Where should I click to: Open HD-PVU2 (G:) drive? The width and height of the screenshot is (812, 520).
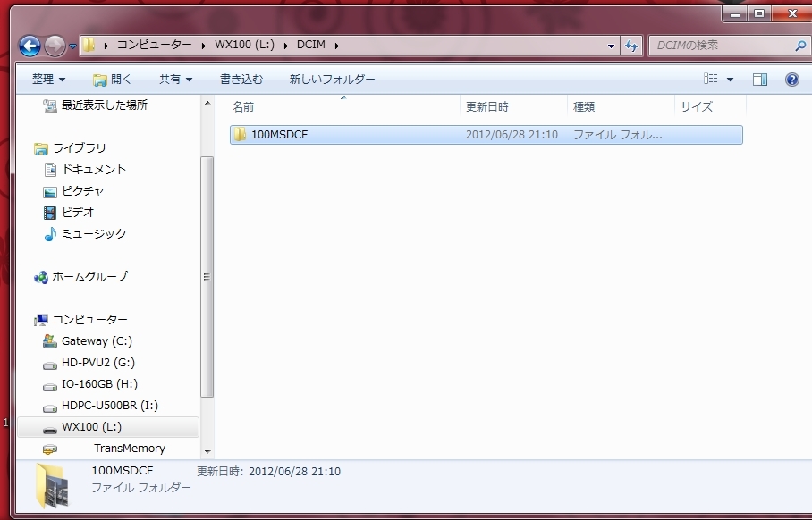(98, 362)
